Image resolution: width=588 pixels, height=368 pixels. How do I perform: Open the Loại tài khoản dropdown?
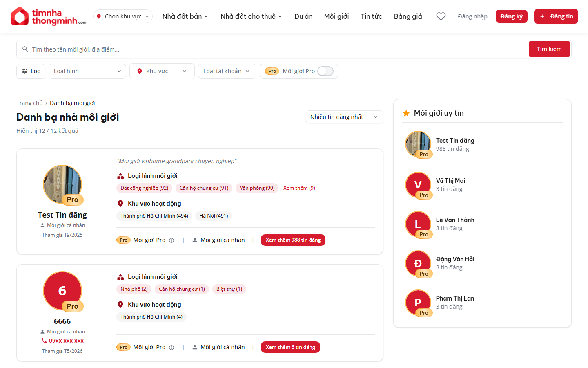pyautogui.click(x=227, y=71)
